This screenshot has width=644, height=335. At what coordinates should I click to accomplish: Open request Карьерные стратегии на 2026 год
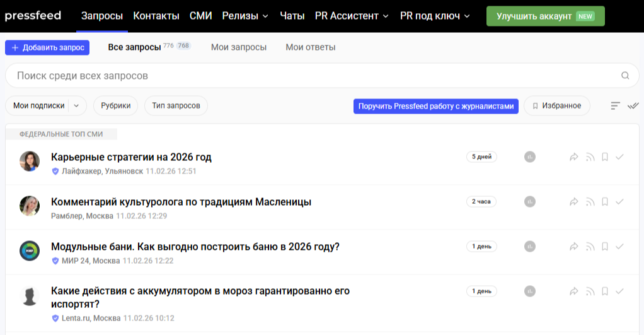131,157
